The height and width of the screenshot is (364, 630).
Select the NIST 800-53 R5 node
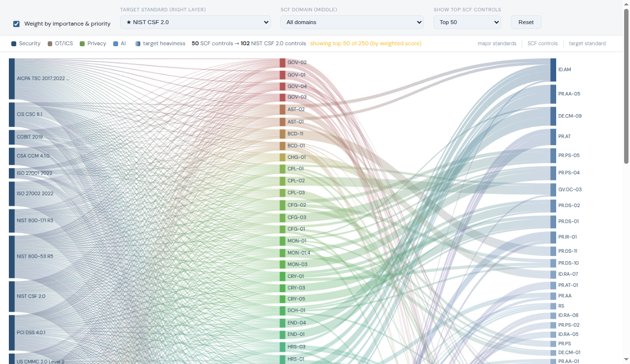tap(12, 257)
